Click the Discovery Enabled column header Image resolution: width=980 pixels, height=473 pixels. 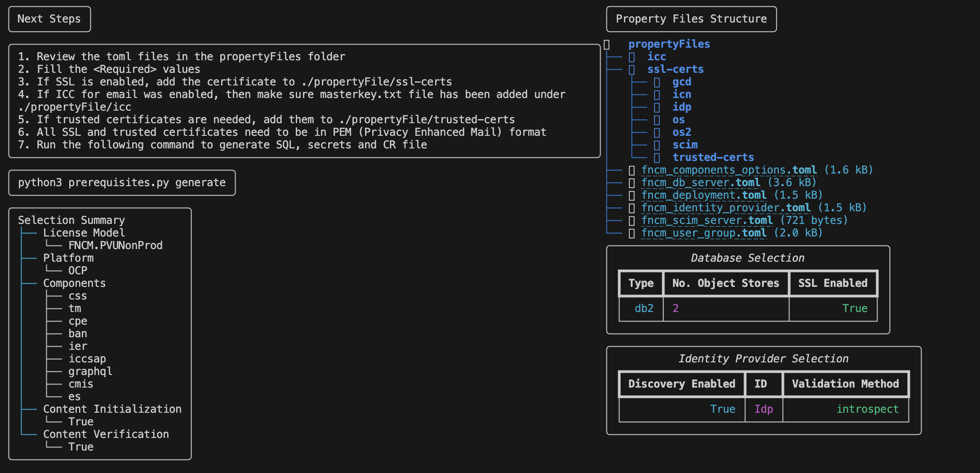coord(682,384)
